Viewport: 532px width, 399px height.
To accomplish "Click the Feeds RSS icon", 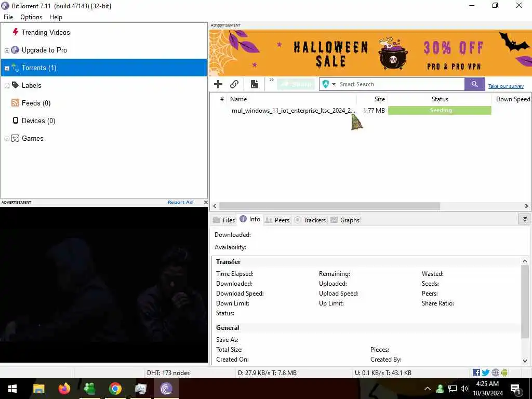I will click(x=15, y=103).
